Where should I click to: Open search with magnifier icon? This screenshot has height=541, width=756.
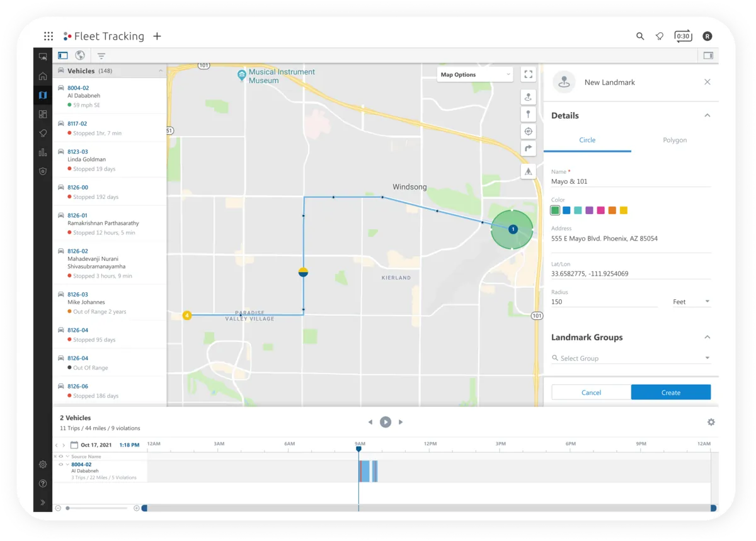click(640, 37)
